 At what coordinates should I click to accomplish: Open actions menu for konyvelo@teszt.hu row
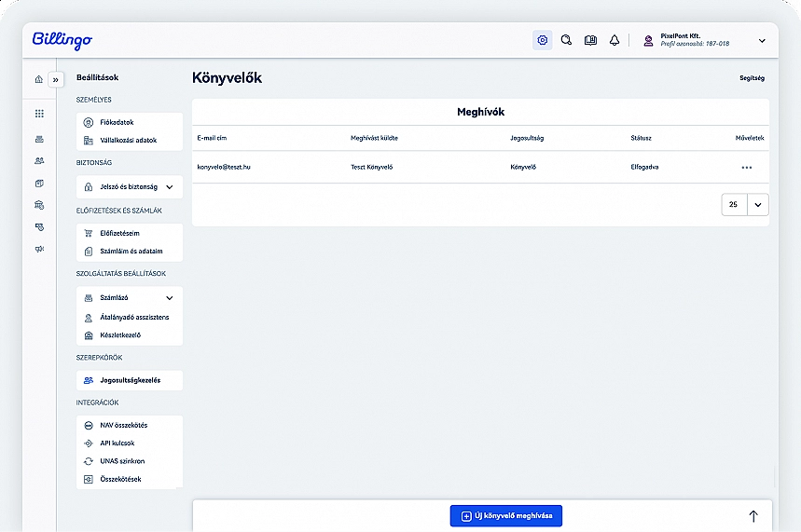(x=747, y=168)
